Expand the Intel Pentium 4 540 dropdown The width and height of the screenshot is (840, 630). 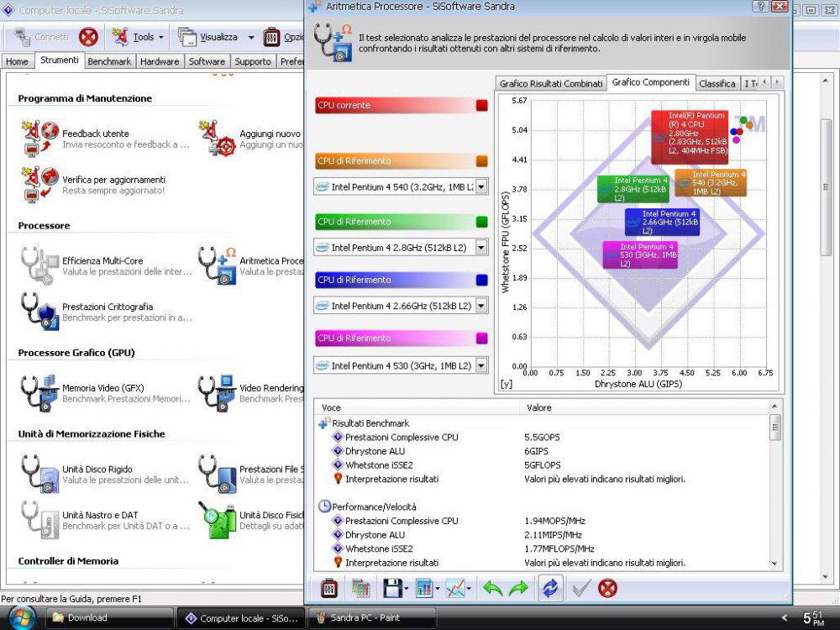coord(481,186)
